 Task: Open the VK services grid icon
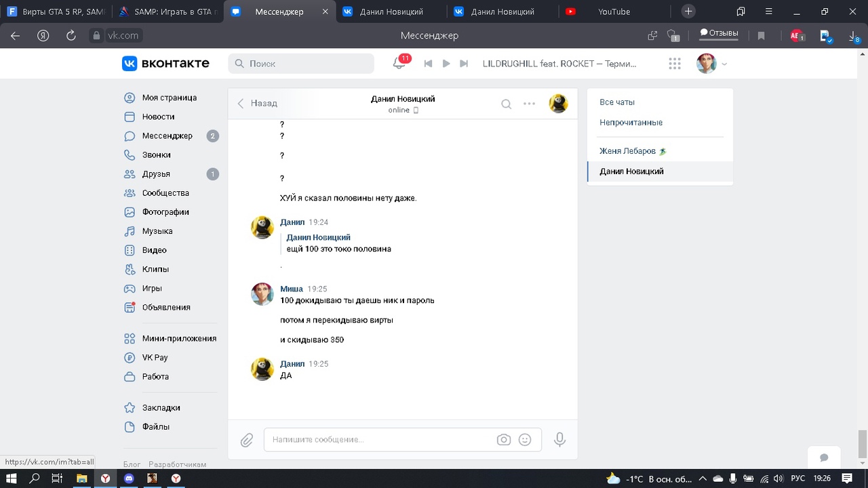pos(674,63)
